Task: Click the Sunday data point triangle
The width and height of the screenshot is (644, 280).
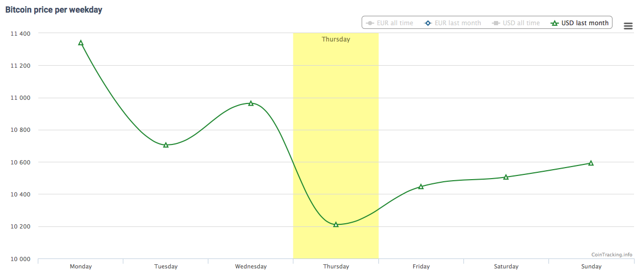Action: coord(591,163)
